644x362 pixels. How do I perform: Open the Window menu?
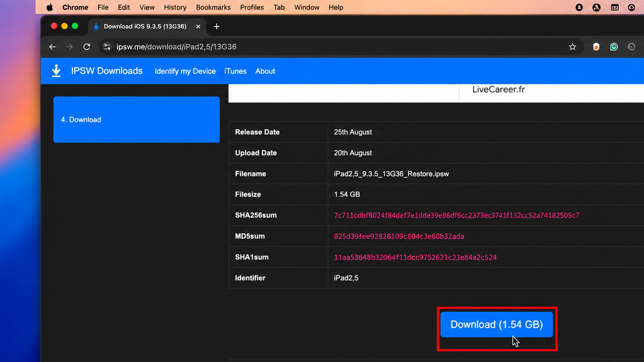(x=307, y=8)
